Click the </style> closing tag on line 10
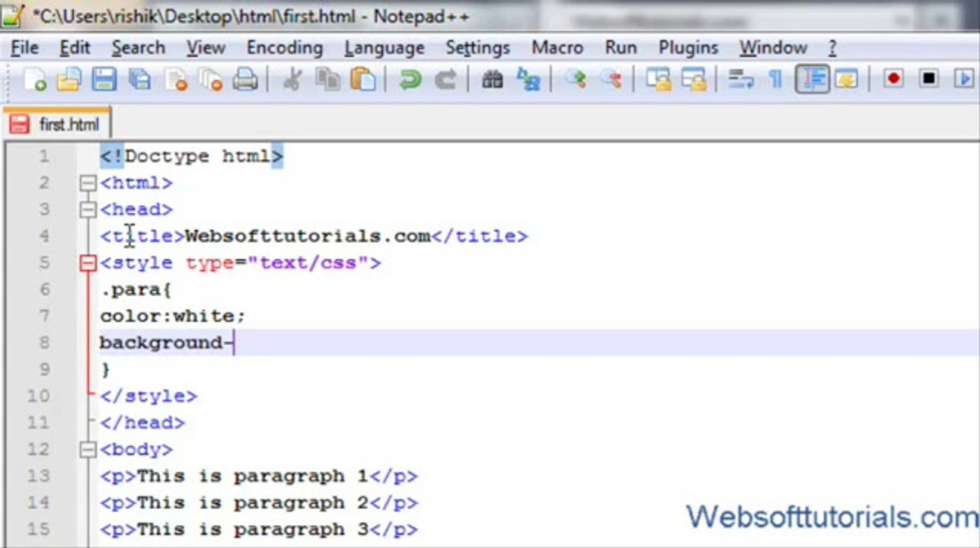This screenshot has width=980, height=548. (x=148, y=396)
